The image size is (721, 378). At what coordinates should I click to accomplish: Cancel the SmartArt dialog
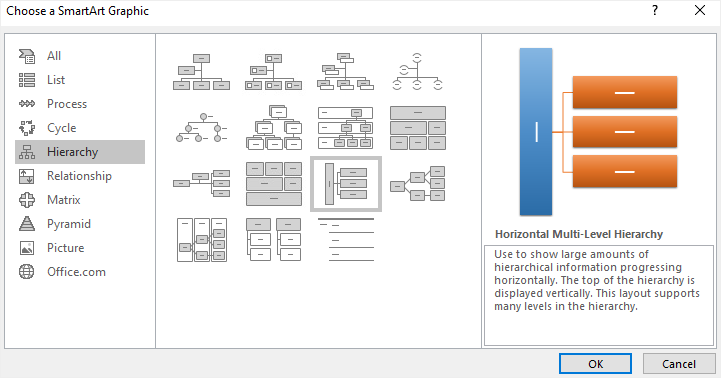679,364
